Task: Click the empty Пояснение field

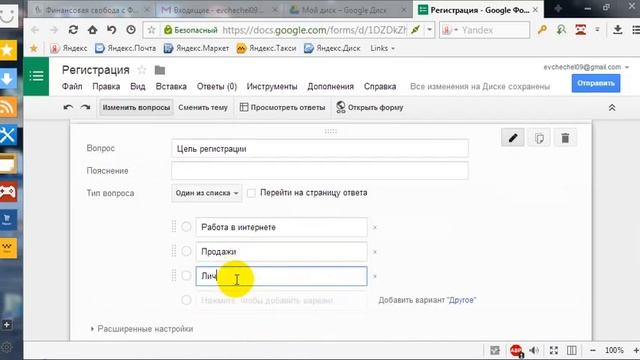Action: 320,171
